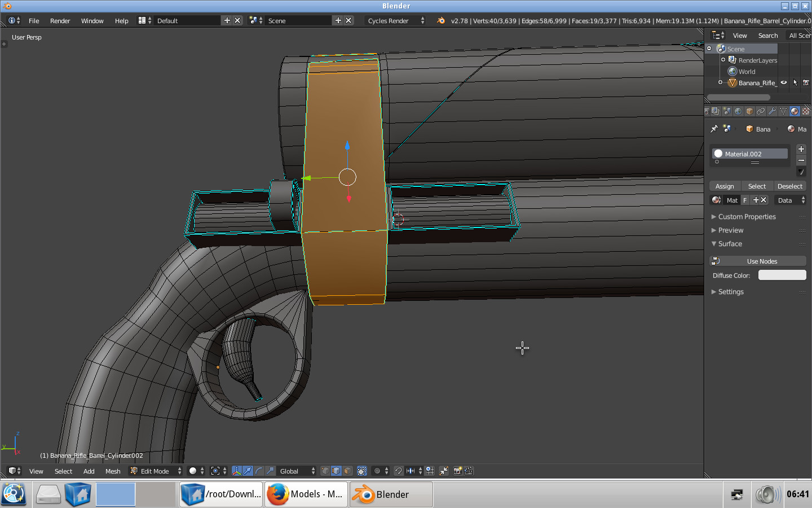Open the Texture properties tab
Viewport: 812px width, 508px height.
806,111
